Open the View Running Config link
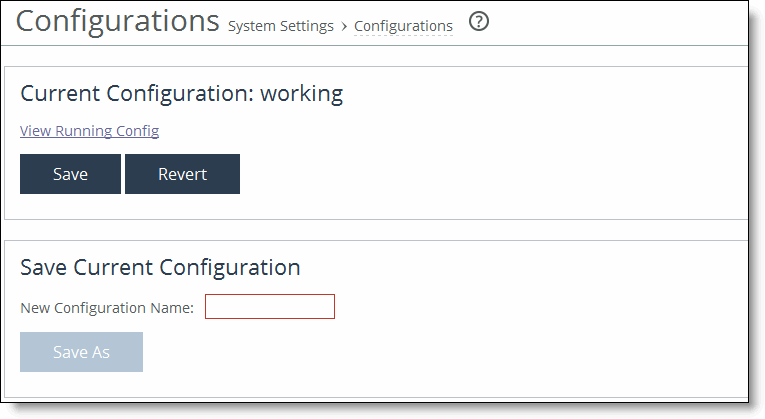765x419 pixels. click(89, 131)
